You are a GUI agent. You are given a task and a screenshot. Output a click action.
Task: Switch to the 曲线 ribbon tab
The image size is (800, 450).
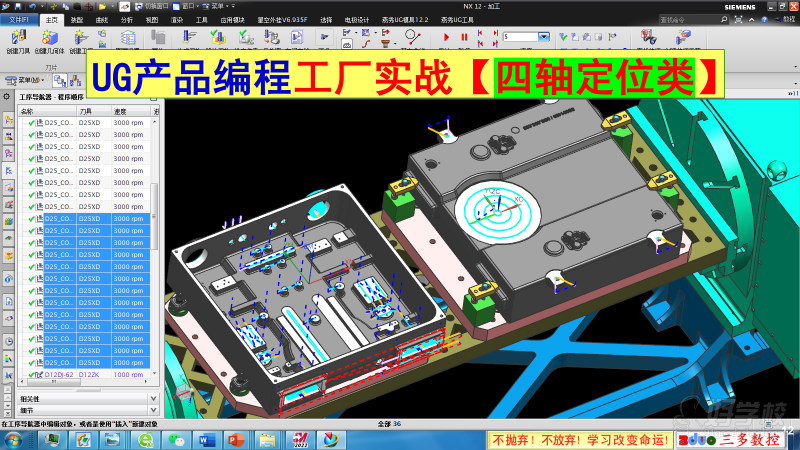(x=102, y=19)
